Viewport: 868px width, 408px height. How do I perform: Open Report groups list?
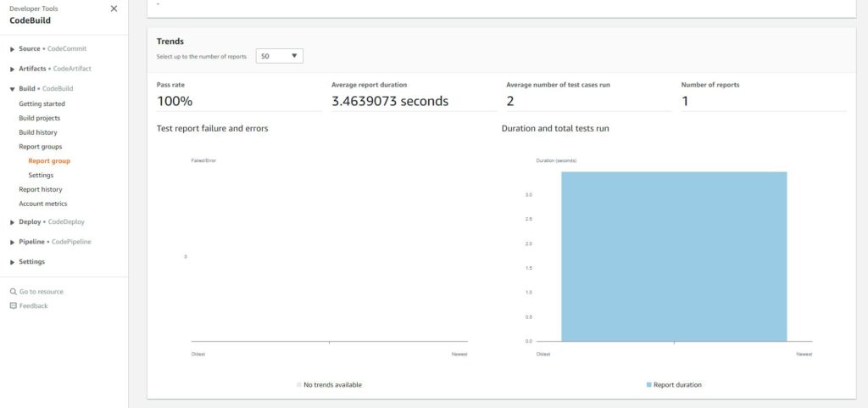41,147
